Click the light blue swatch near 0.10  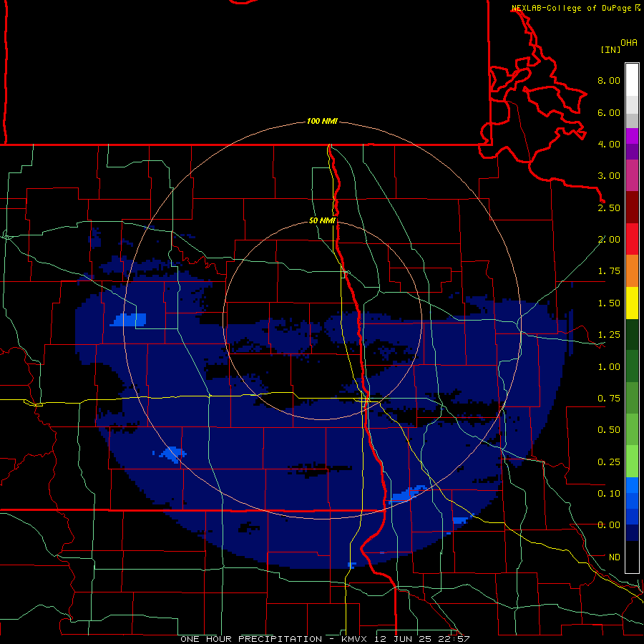pyautogui.click(x=632, y=485)
